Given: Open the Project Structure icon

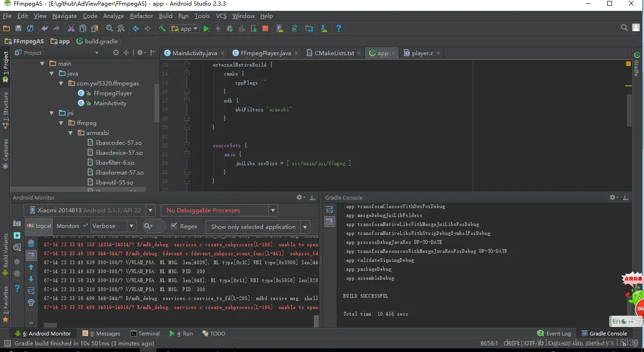Looking at the screenshot, I should coord(309,29).
